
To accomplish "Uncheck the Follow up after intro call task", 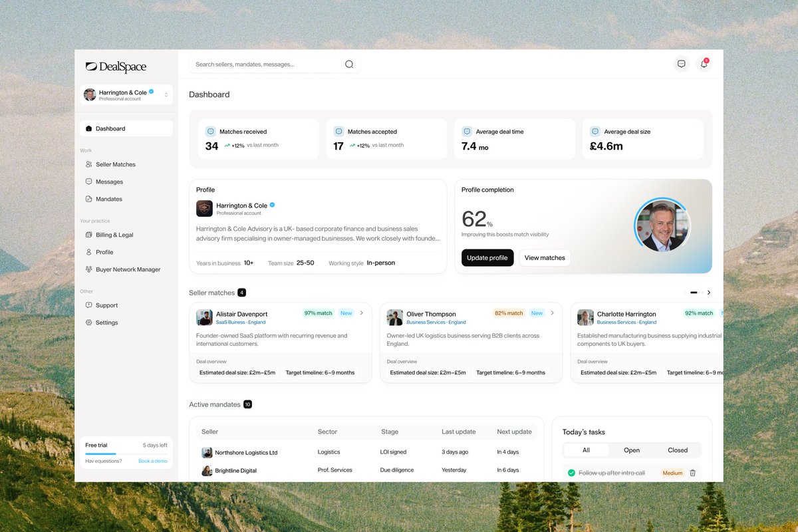I will tap(571, 473).
